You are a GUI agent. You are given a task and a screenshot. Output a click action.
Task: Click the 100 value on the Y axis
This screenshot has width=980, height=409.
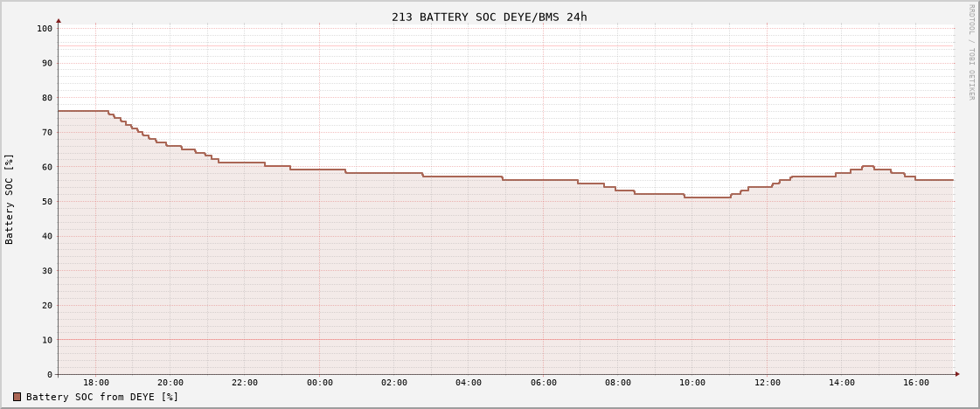tap(45, 29)
